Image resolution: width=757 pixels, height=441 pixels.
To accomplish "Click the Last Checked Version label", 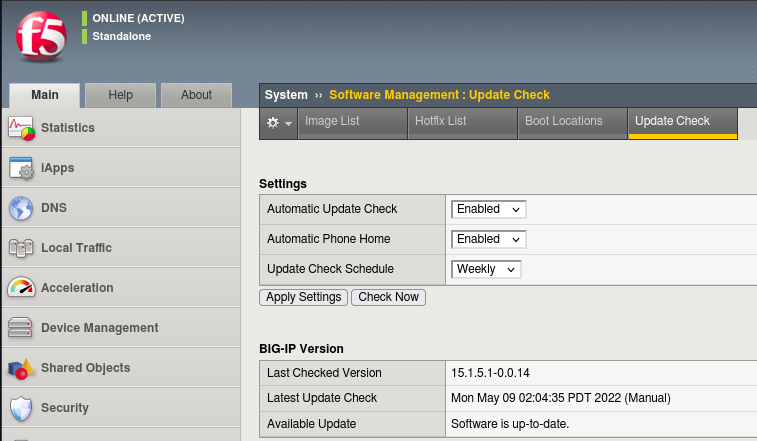I will [x=324, y=373].
